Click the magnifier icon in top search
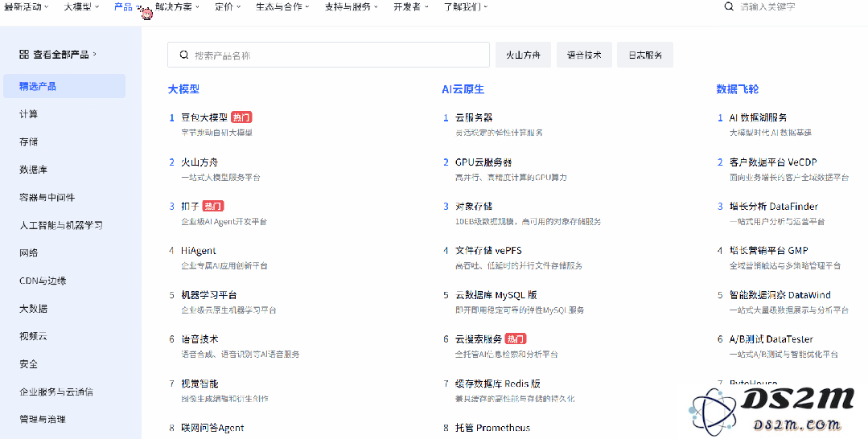 point(730,7)
